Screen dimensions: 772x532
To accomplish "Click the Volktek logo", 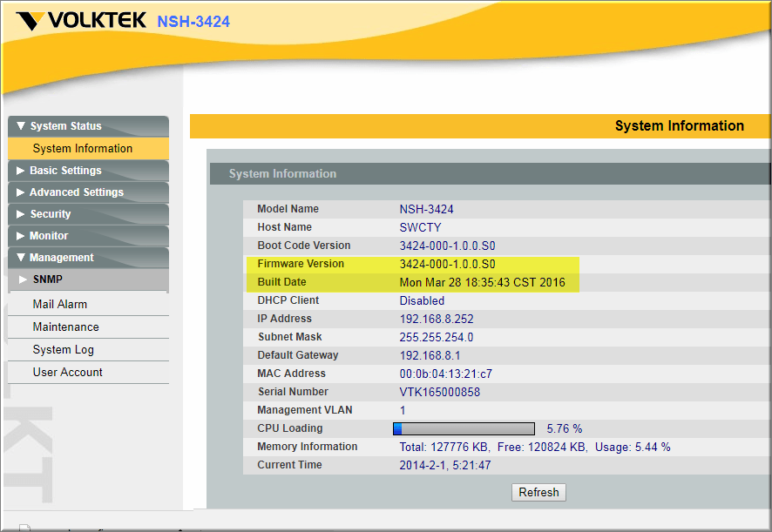I will [81, 21].
